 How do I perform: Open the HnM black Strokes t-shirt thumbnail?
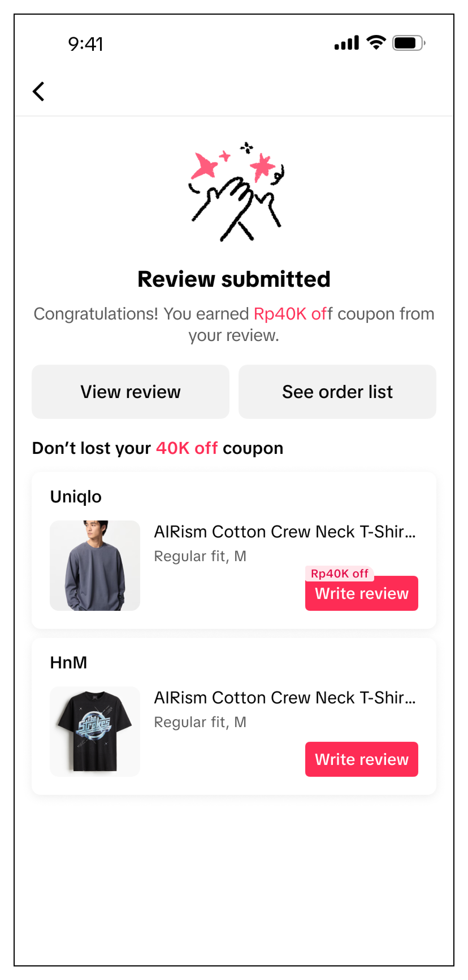tap(95, 731)
